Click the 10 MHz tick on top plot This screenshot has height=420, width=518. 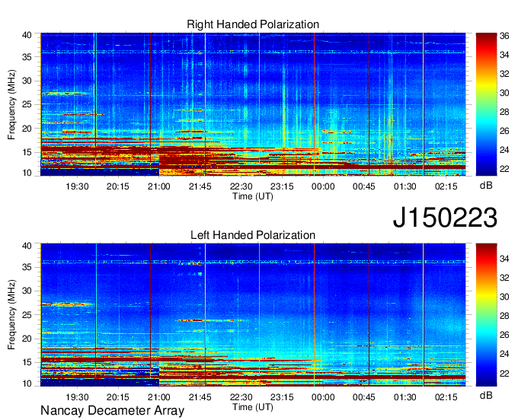tap(27, 173)
